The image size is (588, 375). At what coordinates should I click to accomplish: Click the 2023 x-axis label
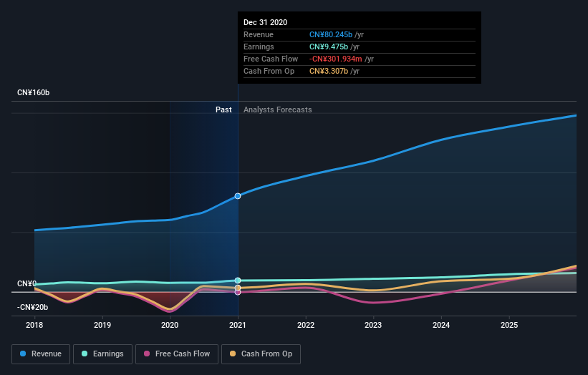pyautogui.click(x=373, y=325)
